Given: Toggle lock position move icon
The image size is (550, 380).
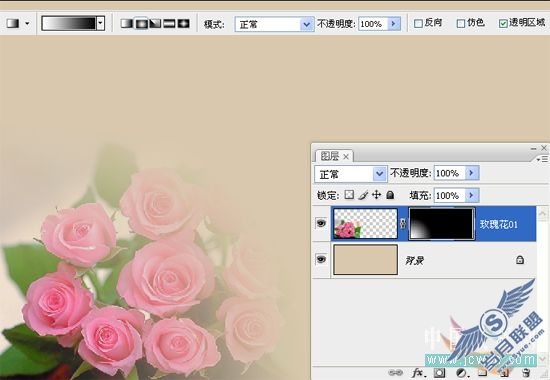Looking at the screenshot, I should [376, 195].
